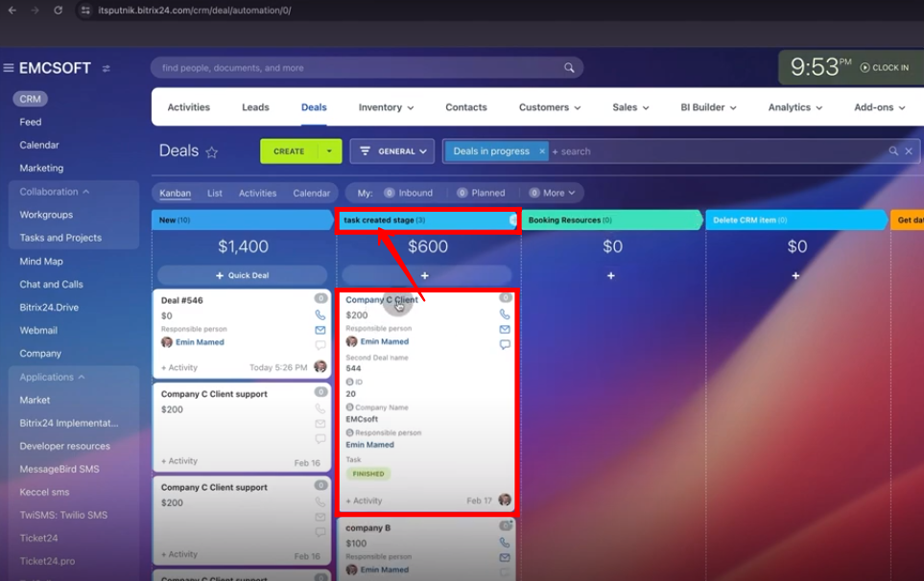This screenshot has width=924, height=581.
Task: Add a Quick Deal in the New column
Action: tap(242, 276)
